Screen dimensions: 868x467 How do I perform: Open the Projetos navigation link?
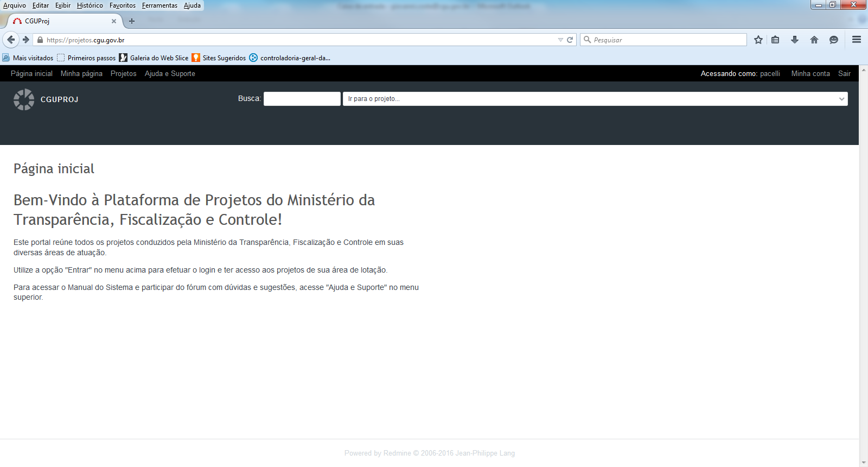click(x=123, y=74)
